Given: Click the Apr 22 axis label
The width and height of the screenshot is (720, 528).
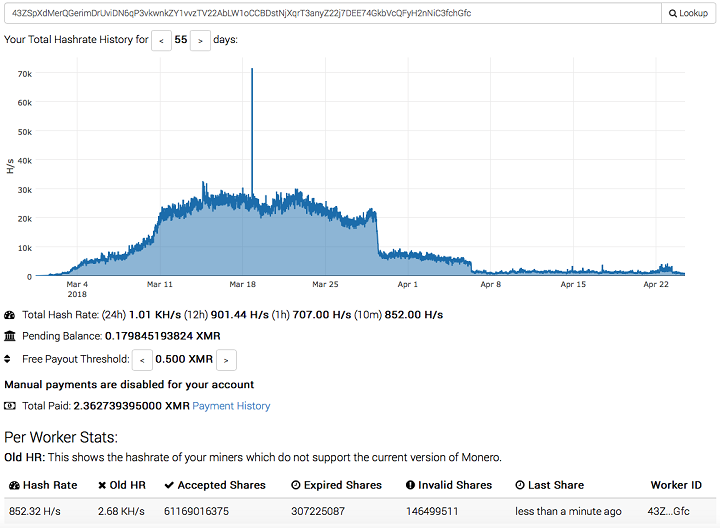Looking at the screenshot, I should pos(656,285).
